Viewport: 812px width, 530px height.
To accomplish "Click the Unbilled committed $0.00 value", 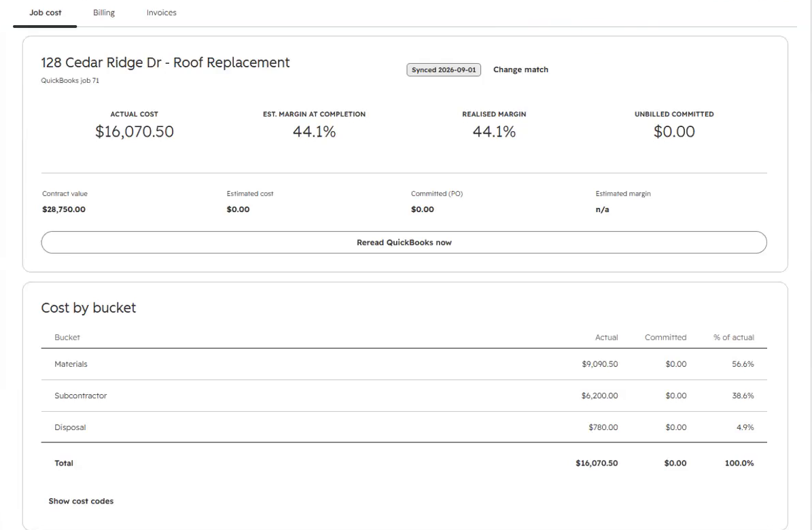I will coord(674,132).
